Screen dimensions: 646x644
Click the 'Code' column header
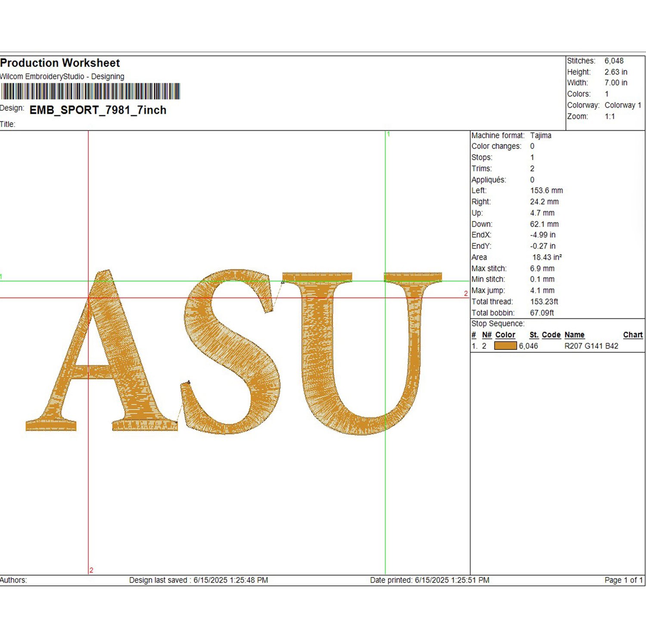pyautogui.click(x=551, y=335)
